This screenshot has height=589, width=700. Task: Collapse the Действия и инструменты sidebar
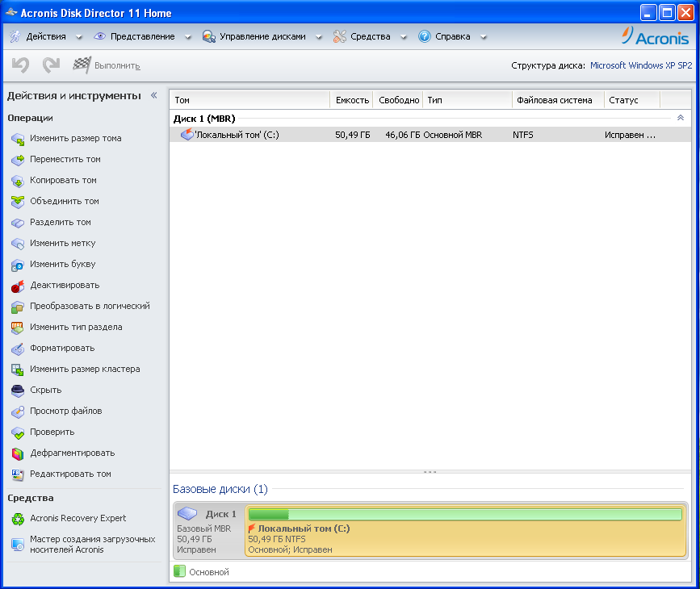pyautogui.click(x=154, y=95)
